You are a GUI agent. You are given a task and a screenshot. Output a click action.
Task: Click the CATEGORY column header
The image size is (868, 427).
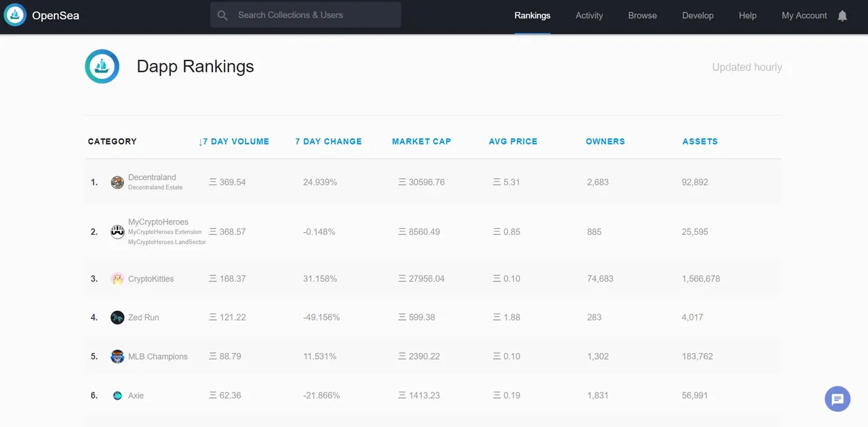pyautogui.click(x=112, y=141)
